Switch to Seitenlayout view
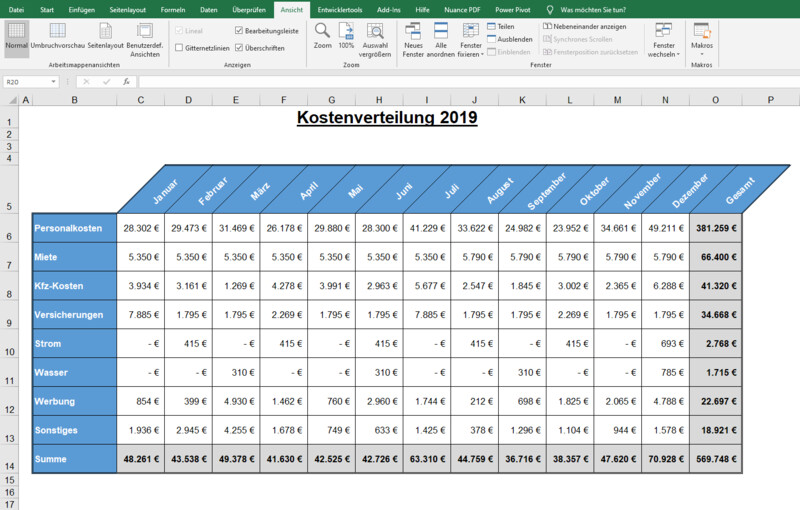 (x=106, y=36)
